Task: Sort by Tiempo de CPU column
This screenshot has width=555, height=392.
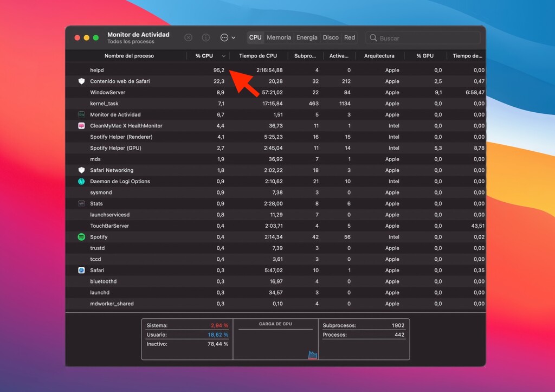Action: [x=259, y=56]
